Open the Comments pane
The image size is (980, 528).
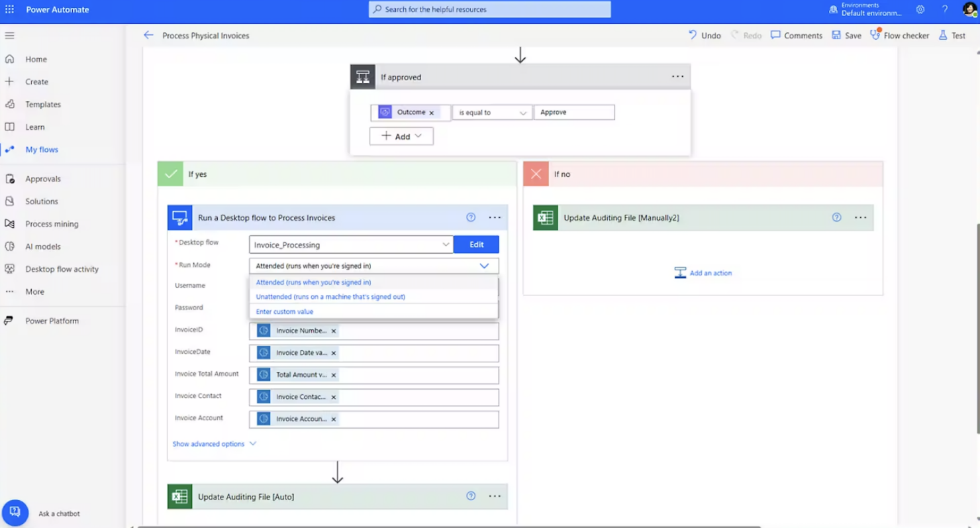(x=797, y=35)
